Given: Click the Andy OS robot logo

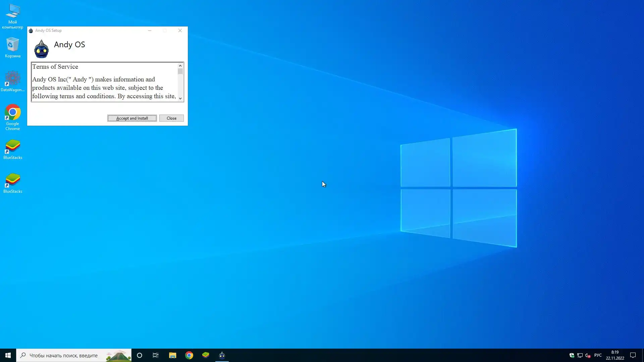Looking at the screenshot, I should pyautogui.click(x=41, y=49).
